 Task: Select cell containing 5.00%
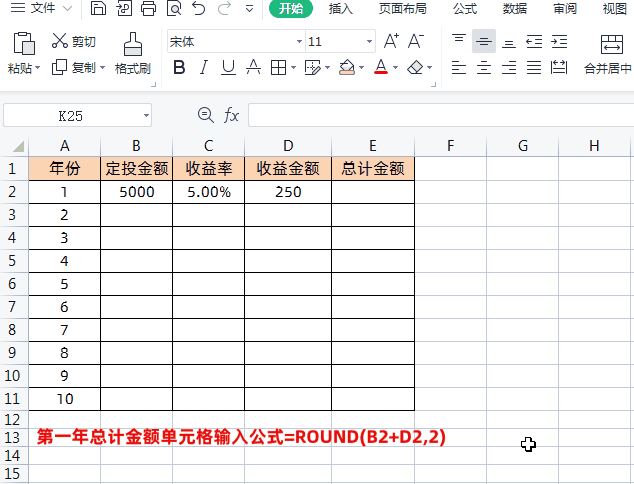coord(209,192)
